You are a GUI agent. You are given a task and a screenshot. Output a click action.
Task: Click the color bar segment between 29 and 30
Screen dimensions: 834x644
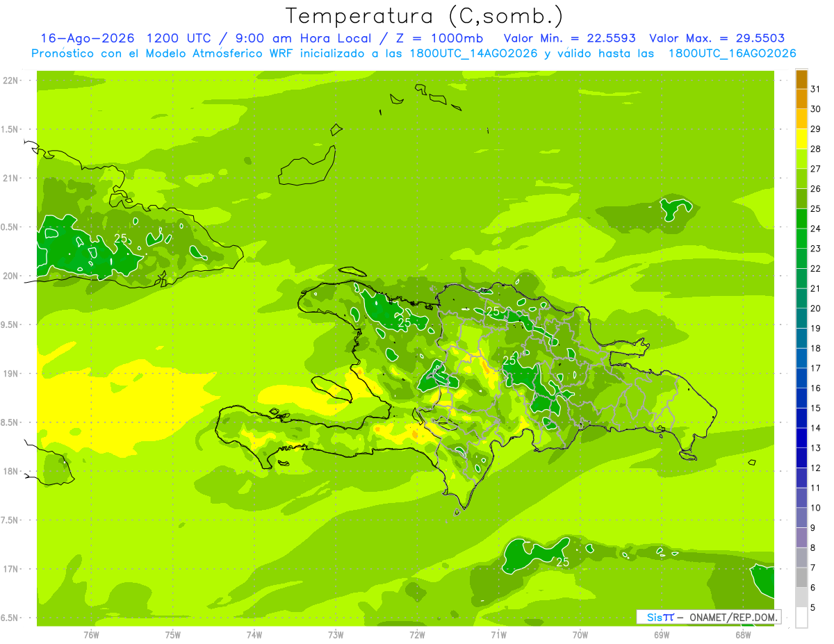coord(801,119)
